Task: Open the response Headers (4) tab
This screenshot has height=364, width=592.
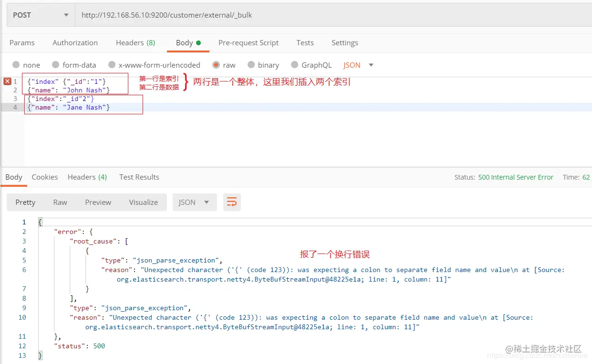Action: click(87, 177)
